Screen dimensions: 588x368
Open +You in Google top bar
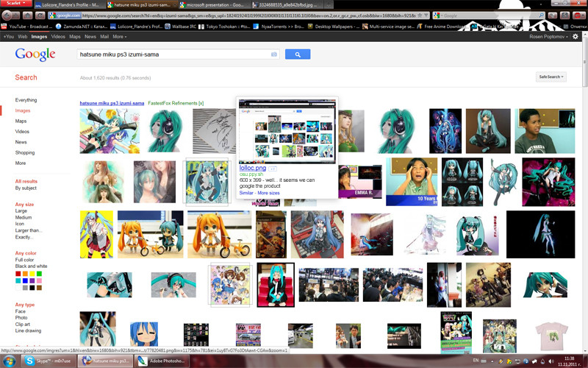pyautogui.click(x=9, y=36)
